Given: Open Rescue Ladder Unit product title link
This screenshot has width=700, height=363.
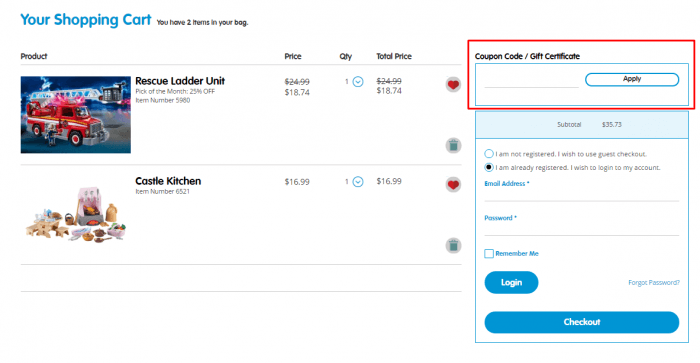Looking at the screenshot, I should tap(180, 81).
